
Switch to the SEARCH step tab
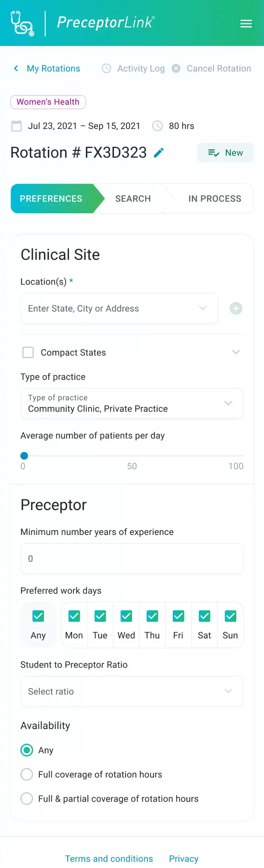coord(133,198)
